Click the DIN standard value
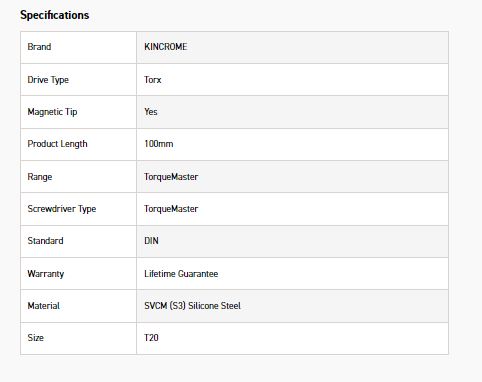This screenshot has height=382, width=482. [x=151, y=241]
